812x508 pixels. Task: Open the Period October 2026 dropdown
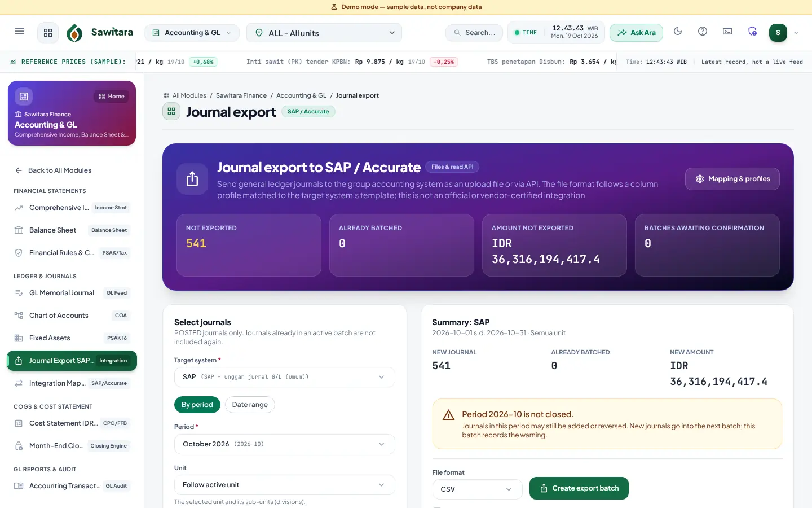285,444
